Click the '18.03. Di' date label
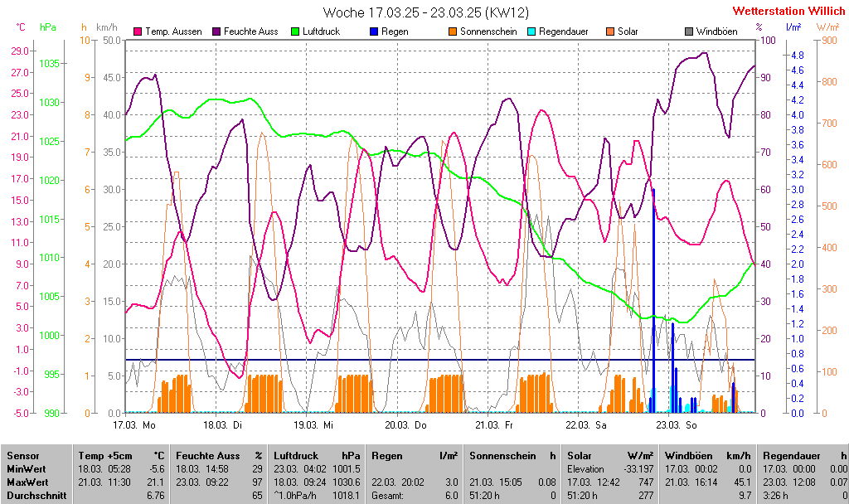The width and height of the screenshot is (849, 504). point(222,425)
